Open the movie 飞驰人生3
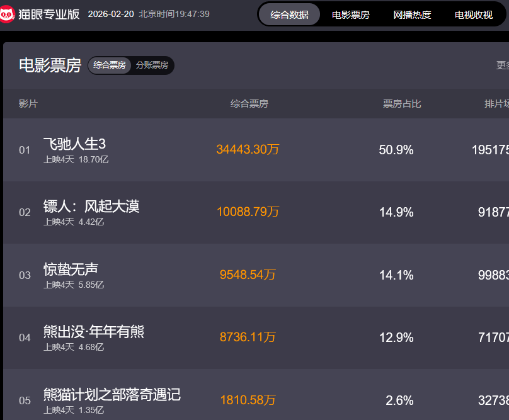509x420 pixels. (74, 144)
